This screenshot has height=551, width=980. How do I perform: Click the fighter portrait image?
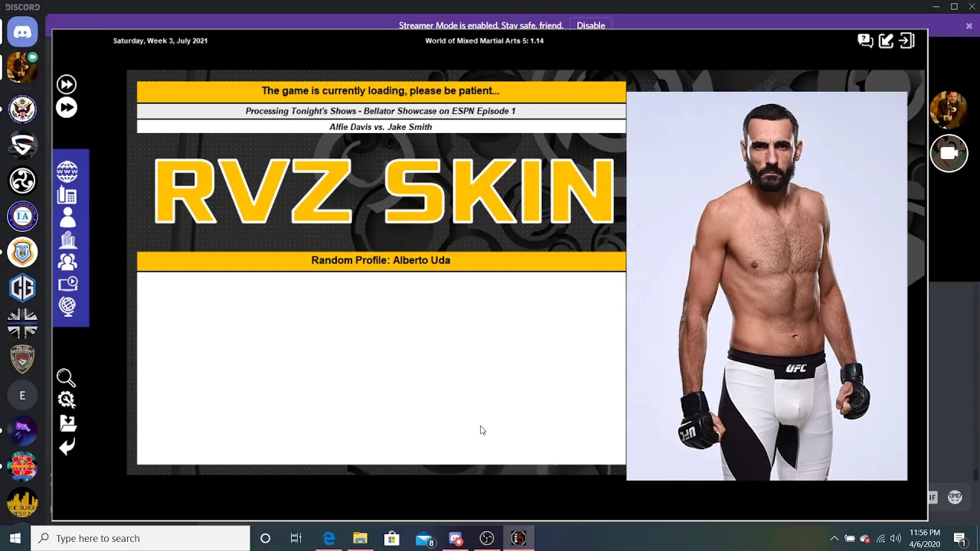click(x=766, y=286)
